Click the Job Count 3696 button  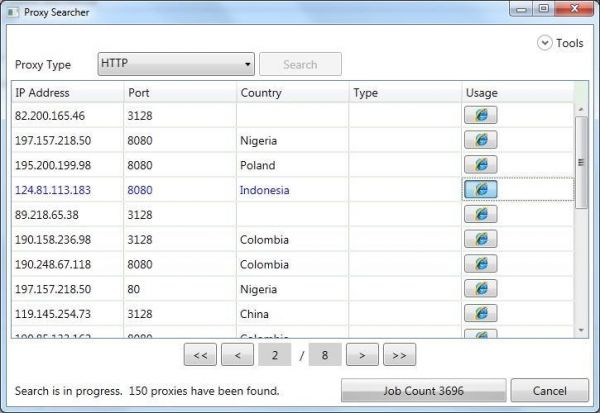(423, 390)
